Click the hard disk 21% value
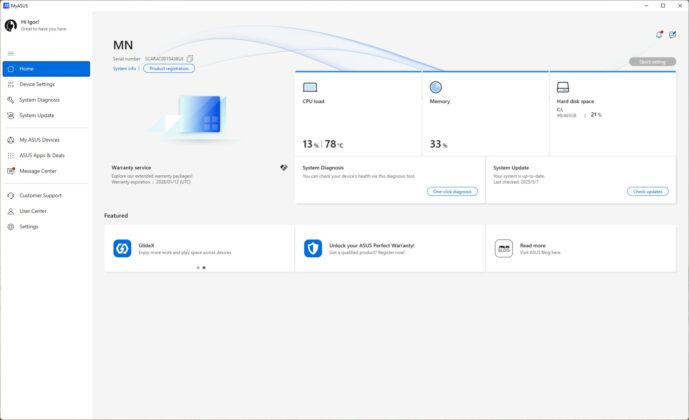The image size is (689, 420). (x=596, y=115)
